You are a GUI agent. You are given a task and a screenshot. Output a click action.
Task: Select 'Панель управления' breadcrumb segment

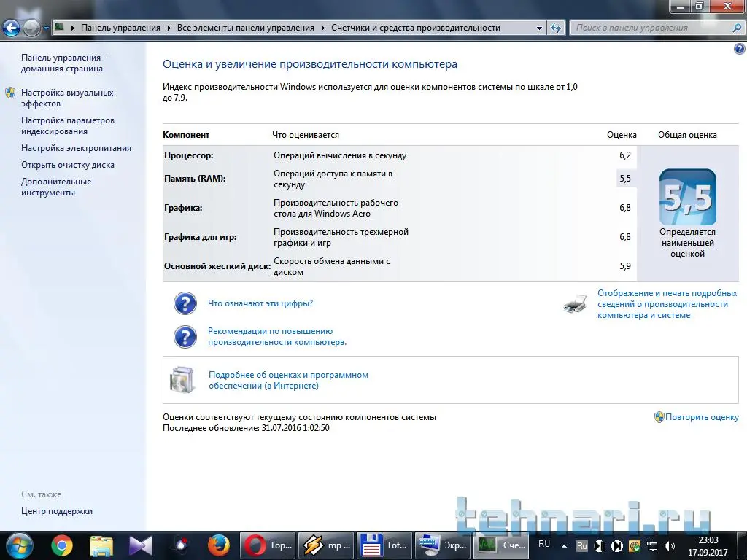click(x=120, y=28)
